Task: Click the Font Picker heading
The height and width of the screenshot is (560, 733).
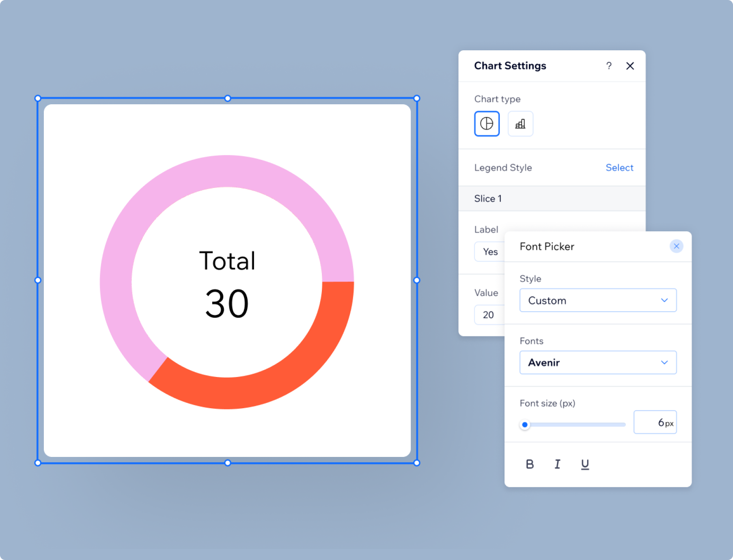Action: pyautogui.click(x=547, y=246)
